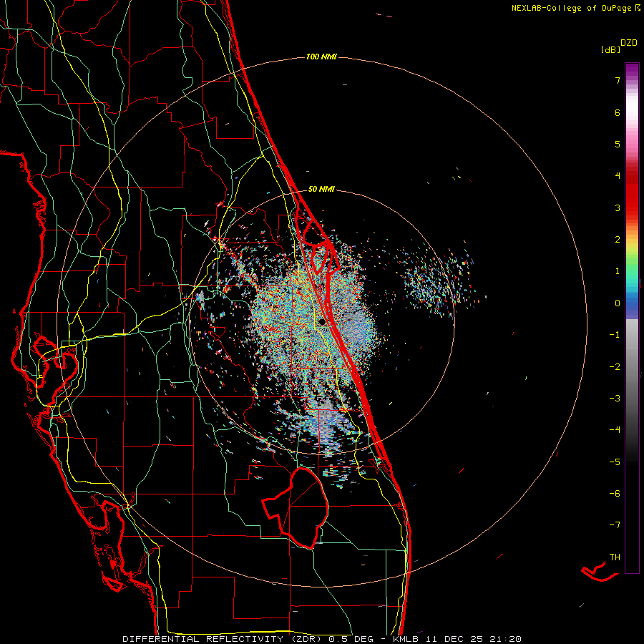Click the 0 value on color scale
644x644 pixels.
[x=618, y=303]
